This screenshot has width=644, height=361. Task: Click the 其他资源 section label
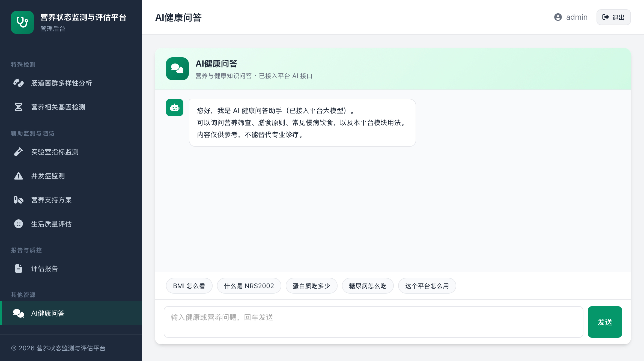[23, 295]
